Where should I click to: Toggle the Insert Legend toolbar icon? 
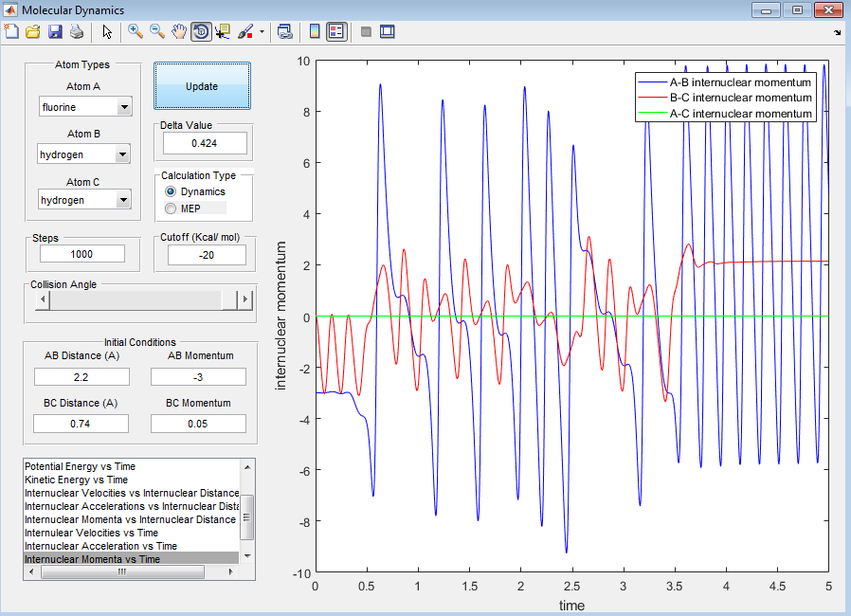tap(336, 32)
